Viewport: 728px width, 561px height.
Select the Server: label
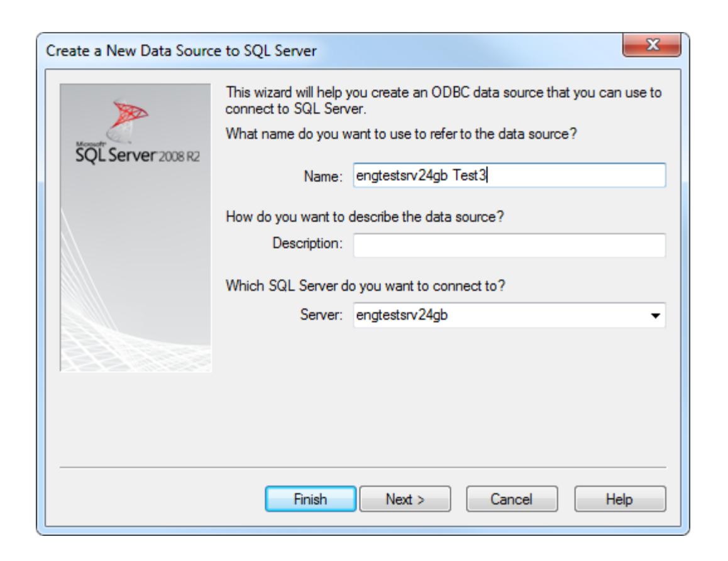(321, 315)
